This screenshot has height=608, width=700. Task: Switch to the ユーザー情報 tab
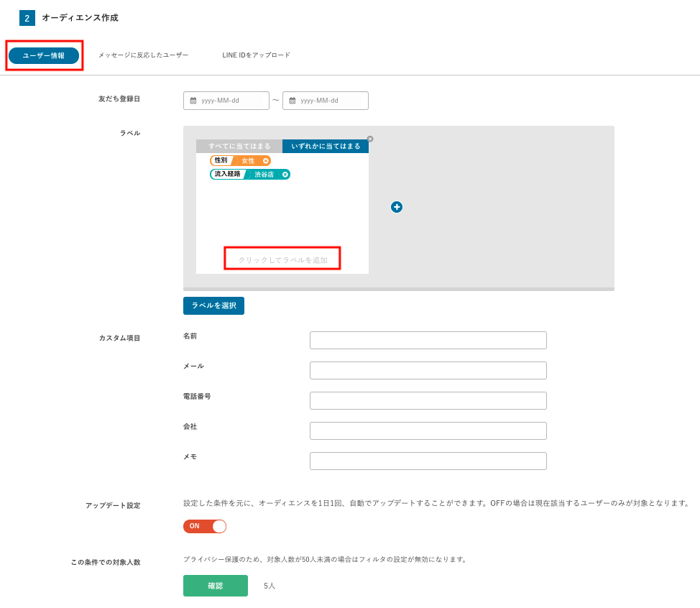44,55
